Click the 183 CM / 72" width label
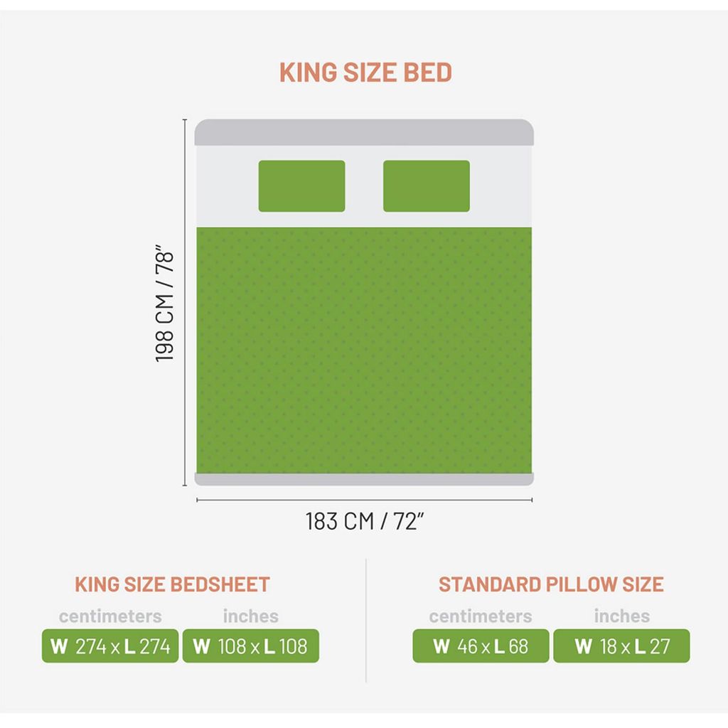Image resolution: width=728 pixels, height=728 pixels. coord(365,521)
